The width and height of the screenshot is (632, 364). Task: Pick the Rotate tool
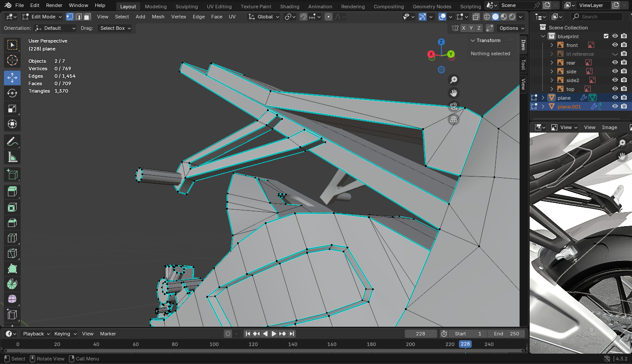pos(12,93)
